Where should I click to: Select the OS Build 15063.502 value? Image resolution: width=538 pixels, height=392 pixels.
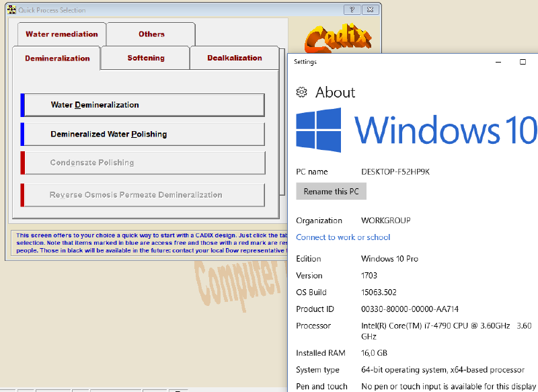click(x=379, y=292)
